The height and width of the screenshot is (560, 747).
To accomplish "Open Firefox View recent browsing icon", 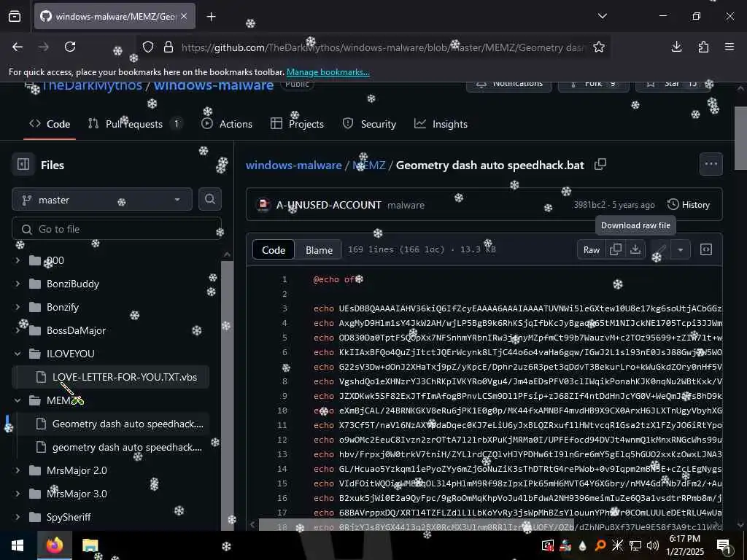I will pyautogui.click(x=15, y=17).
